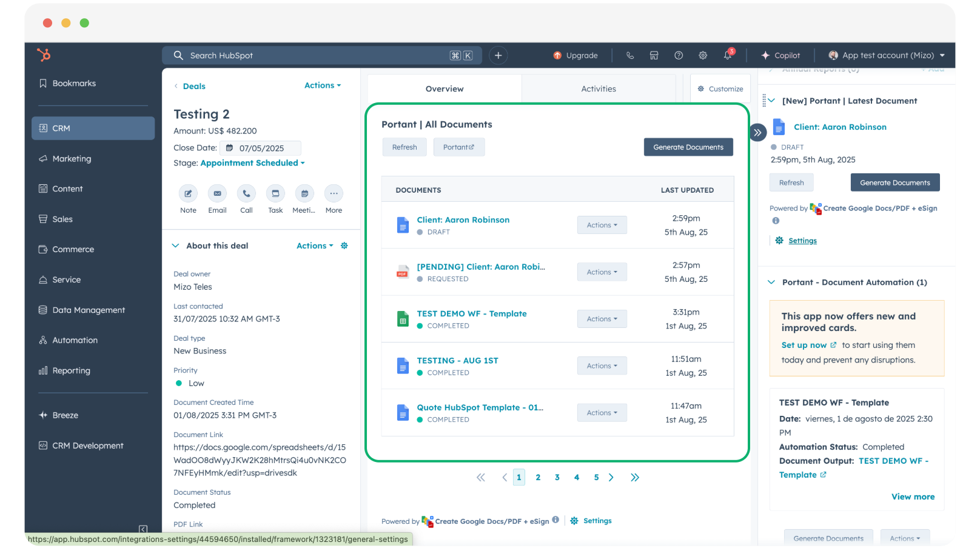Click the Generate Documents button

(x=688, y=147)
